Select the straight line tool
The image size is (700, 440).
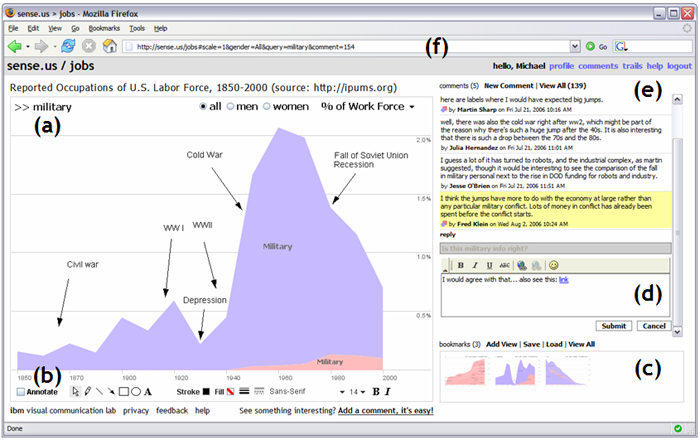coord(99,391)
